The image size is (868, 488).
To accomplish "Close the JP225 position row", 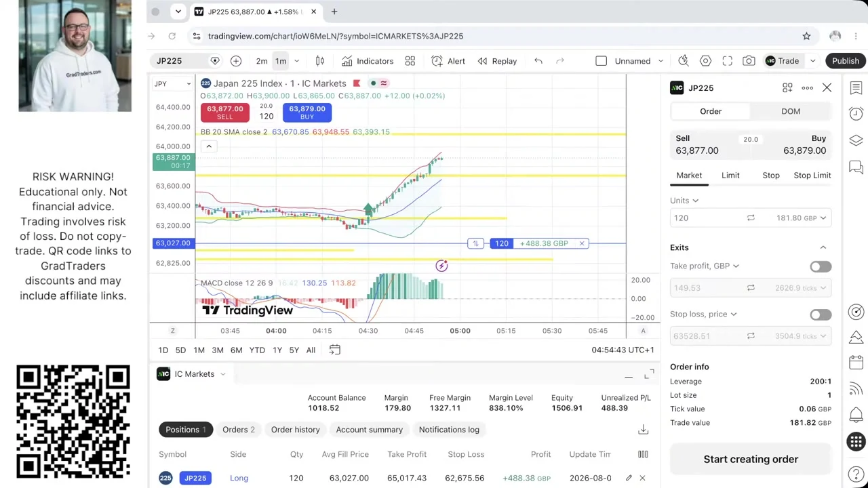I will (x=642, y=479).
